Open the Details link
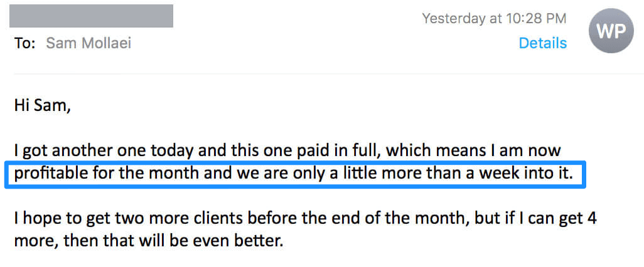The height and width of the screenshot is (267, 644). 542,43
